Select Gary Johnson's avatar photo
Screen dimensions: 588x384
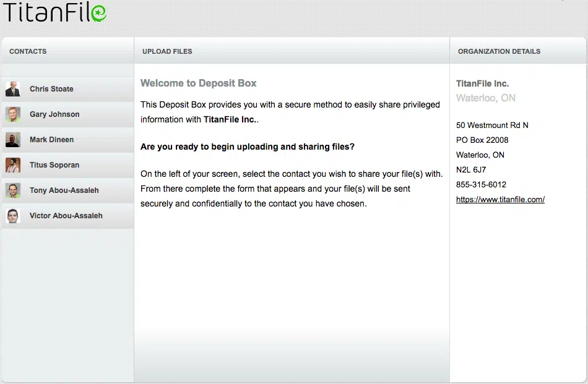coord(13,114)
